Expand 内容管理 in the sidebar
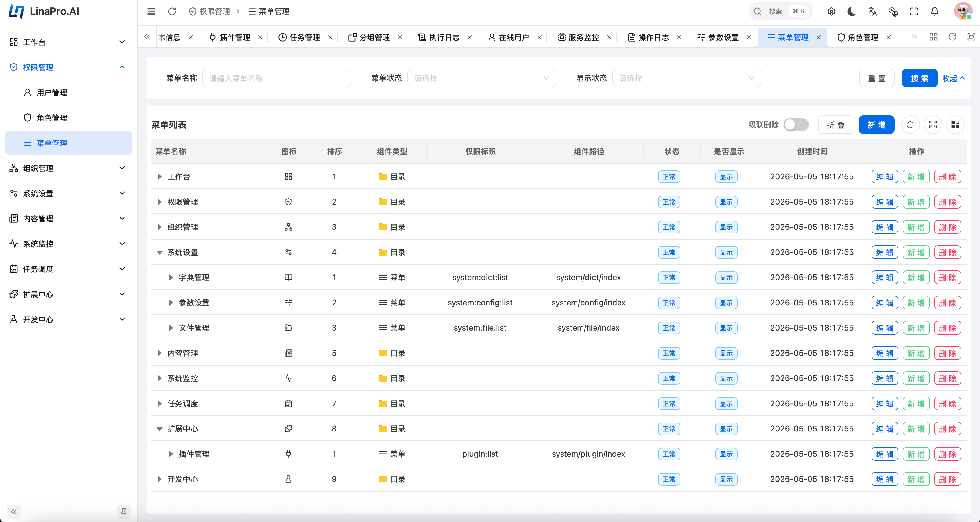The image size is (980, 522). pyautogui.click(x=69, y=218)
